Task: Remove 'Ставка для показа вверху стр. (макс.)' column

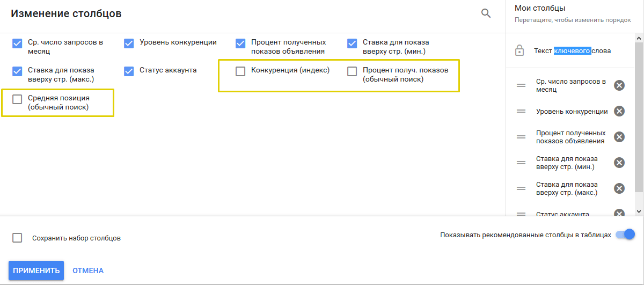Action: point(619,188)
